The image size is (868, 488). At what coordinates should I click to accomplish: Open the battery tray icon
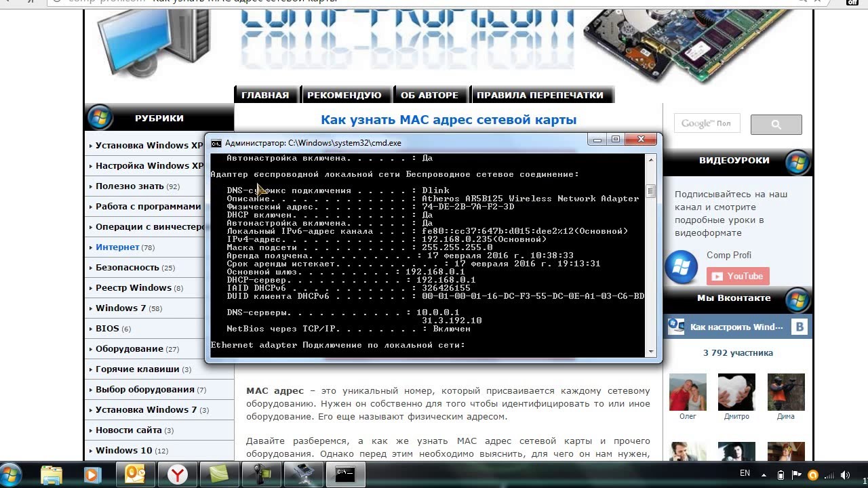[x=781, y=475]
